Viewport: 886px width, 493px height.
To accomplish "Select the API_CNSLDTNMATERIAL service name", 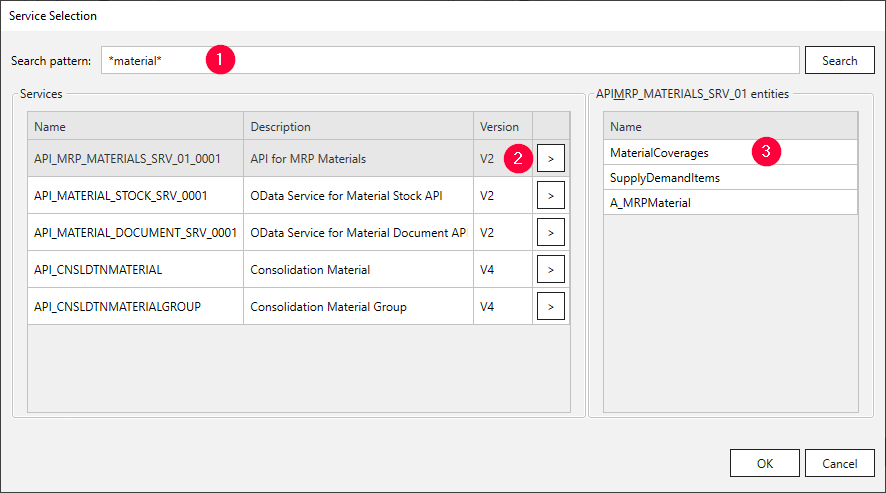I will tap(98, 269).
